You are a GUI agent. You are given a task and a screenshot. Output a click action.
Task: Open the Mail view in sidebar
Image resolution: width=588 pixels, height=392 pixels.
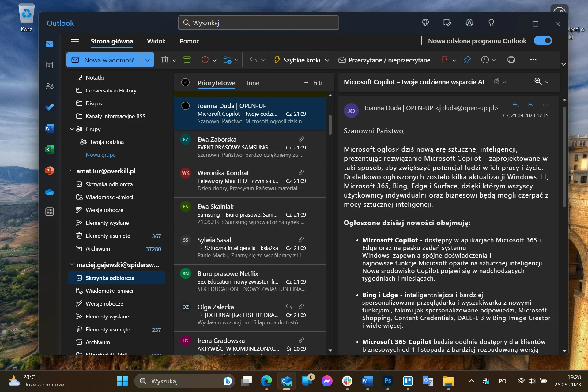(x=50, y=44)
